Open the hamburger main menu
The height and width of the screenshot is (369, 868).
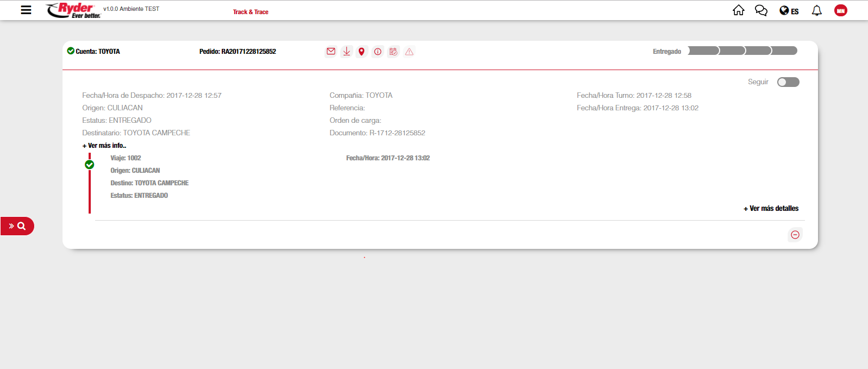click(x=26, y=10)
